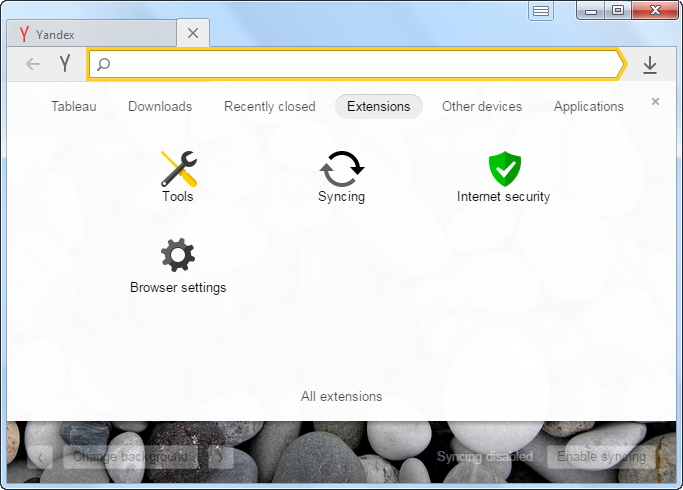Switch to the Recently closed tab
Image resolution: width=683 pixels, height=490 pixels.
270,106
